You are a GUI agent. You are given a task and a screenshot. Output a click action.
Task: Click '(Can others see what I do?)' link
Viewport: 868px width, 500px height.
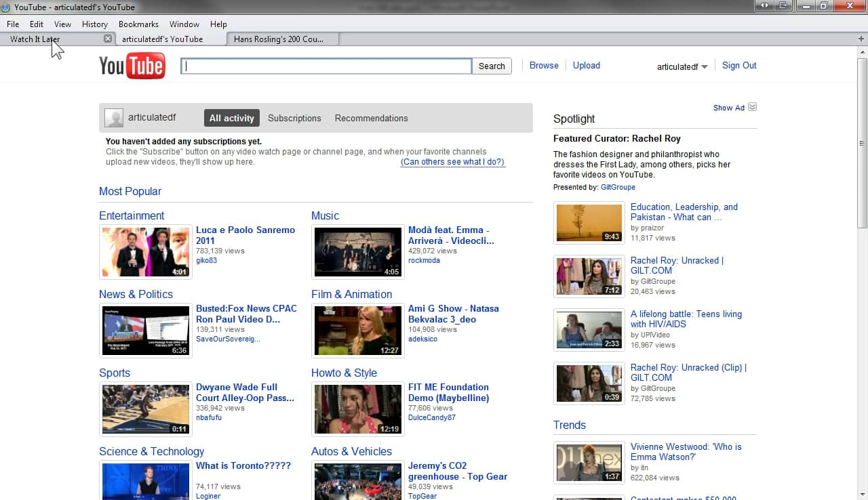[x=453, y=162]
